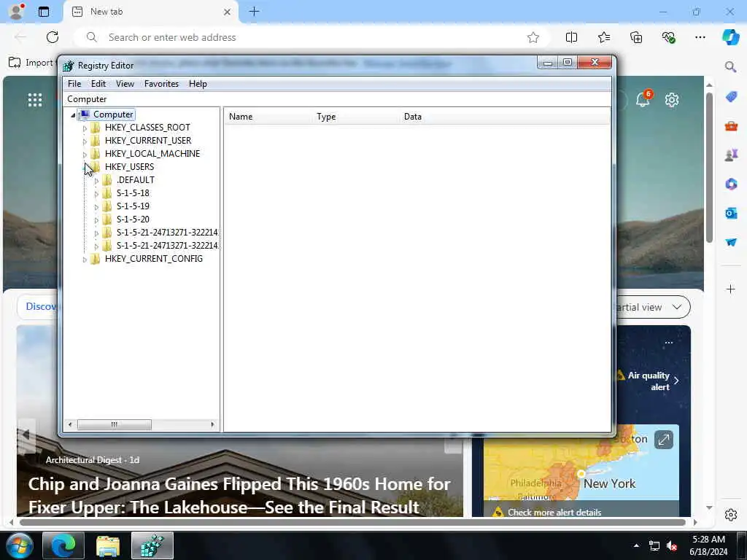Open Browser essentials heart icon

pos(668,37)
